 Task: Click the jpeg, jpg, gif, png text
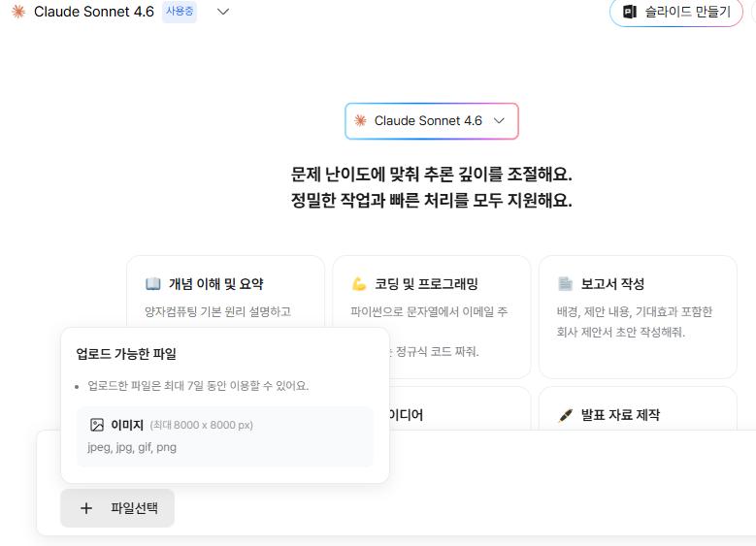132,447
